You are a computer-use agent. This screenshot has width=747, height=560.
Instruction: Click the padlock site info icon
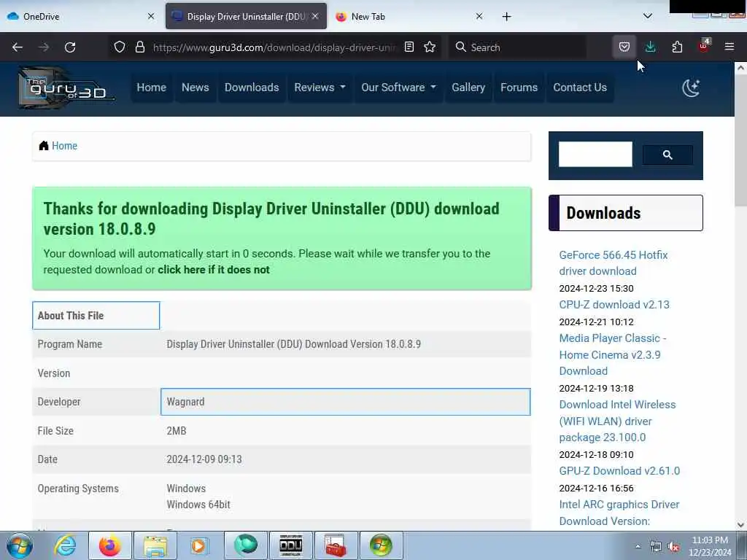coord(139,47)
